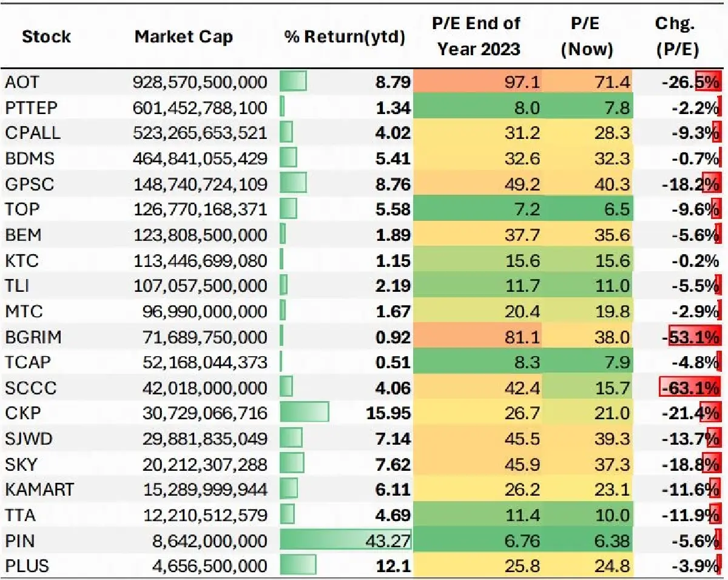Click the KTC stock name cell
728x580 pixels.
[x=22, y=260]
